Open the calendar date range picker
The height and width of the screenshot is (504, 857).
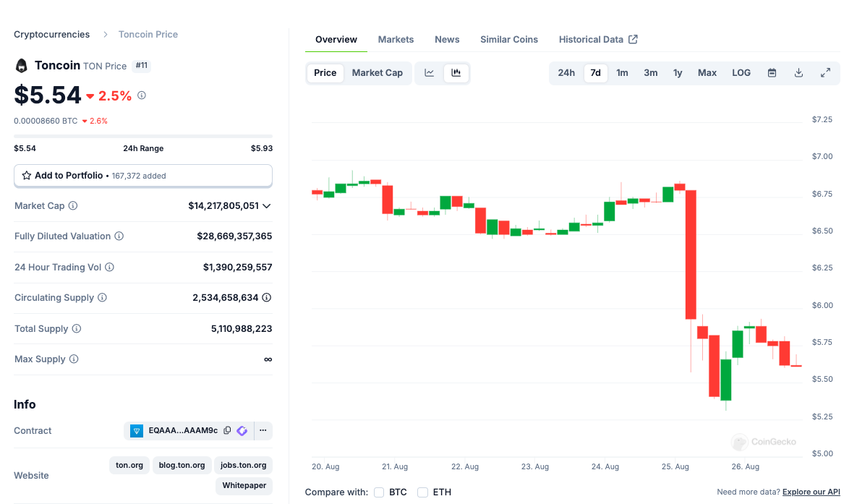pos(772,73)
